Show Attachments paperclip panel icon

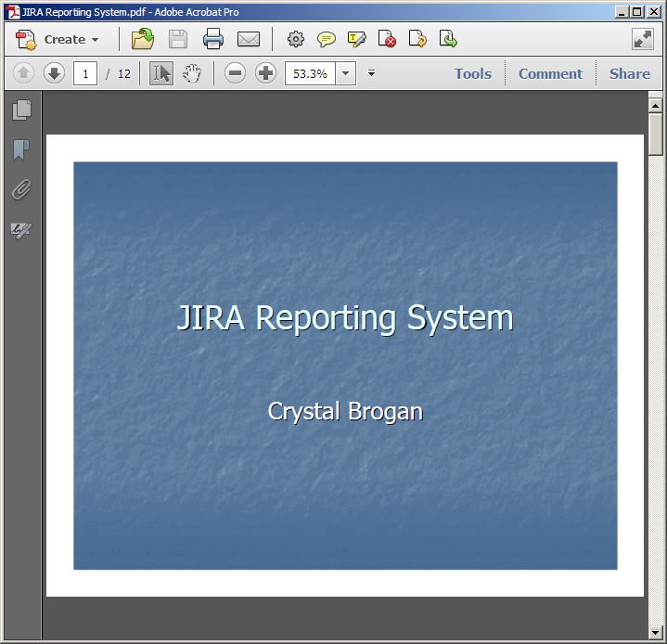click(x=21, y=189)
